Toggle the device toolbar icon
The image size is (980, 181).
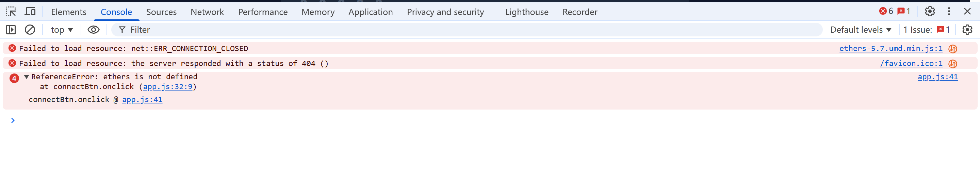point(30,12)
